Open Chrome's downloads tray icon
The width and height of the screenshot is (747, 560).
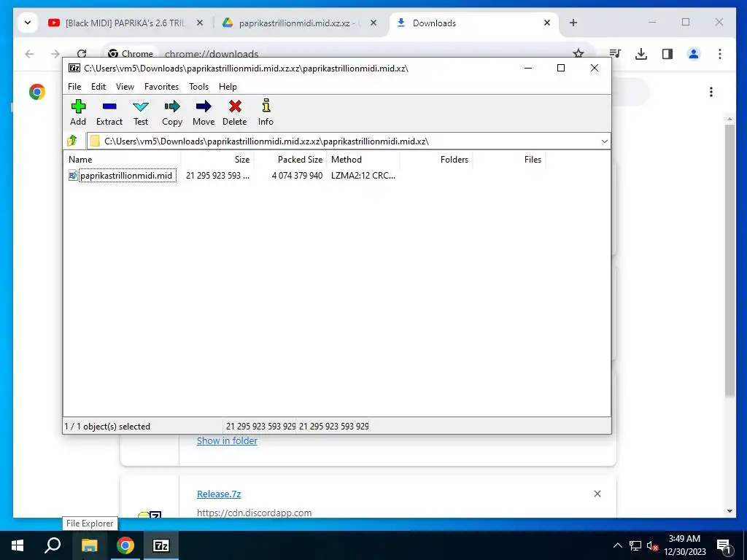pyautogui.click(x=641, y=54)
